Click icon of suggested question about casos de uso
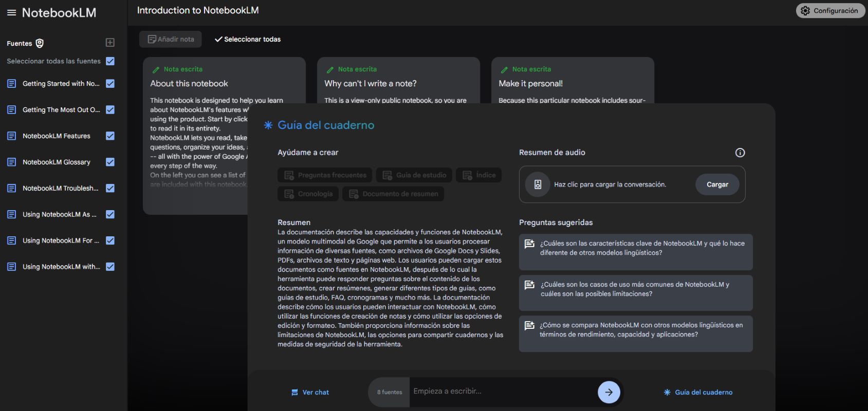Image resolution: width=868 pixels, height=411 pixels. 529,285
